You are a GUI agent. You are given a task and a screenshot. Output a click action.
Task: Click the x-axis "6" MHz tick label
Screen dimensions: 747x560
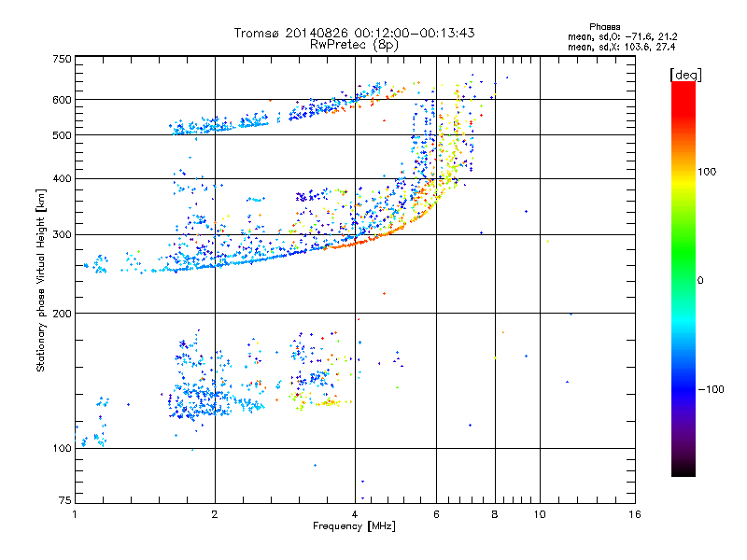pos(436,514)
